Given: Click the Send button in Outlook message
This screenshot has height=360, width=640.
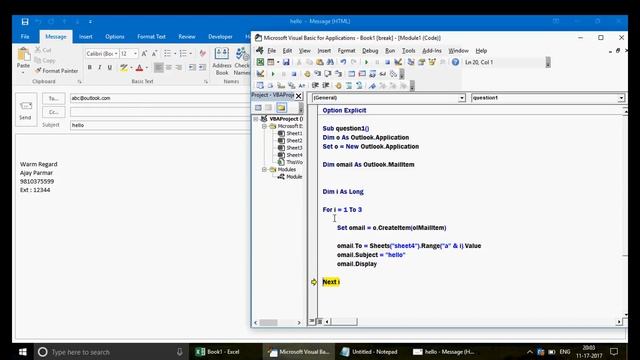Looking at the screenshot, I should click(x=25, y=109).
